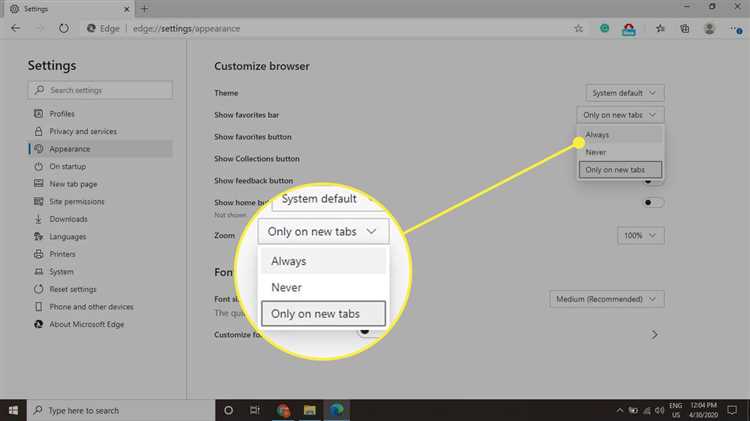The image size is (750, 421).
Task: Click the Windows Start button
Action: point(14,410)
